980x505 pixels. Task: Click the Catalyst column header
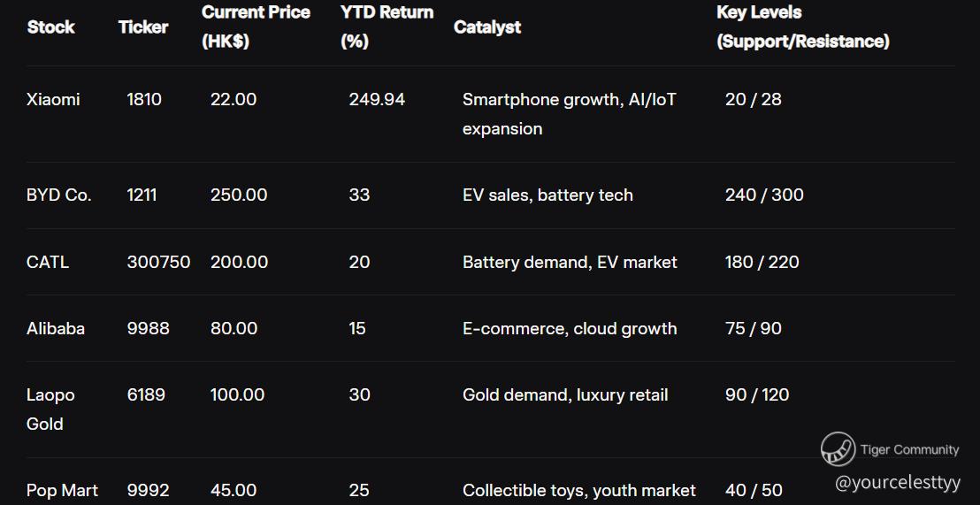click(486, 27)
